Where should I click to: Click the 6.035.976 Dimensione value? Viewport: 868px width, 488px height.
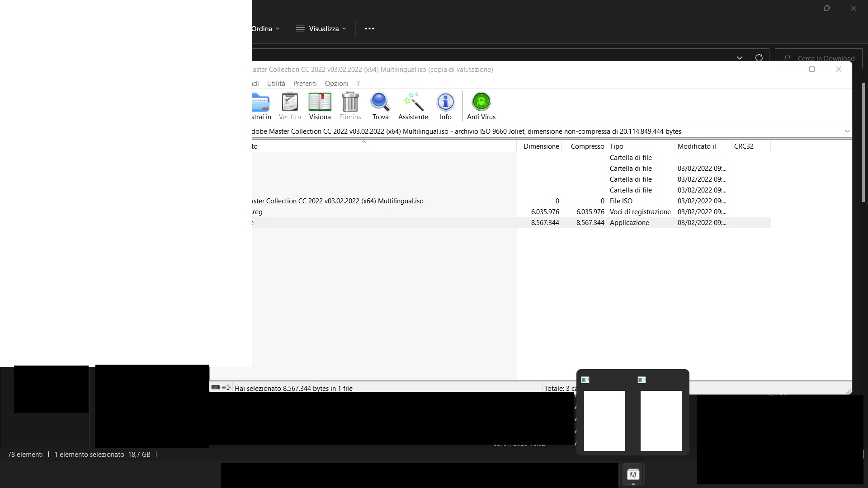pyautogui.click(x=545, y=212)
